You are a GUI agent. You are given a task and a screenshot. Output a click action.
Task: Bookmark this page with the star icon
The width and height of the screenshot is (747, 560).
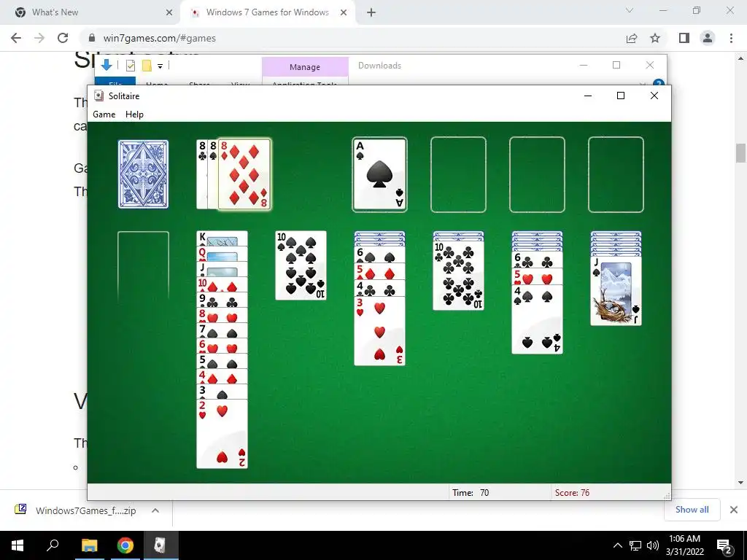click(655, 38)
